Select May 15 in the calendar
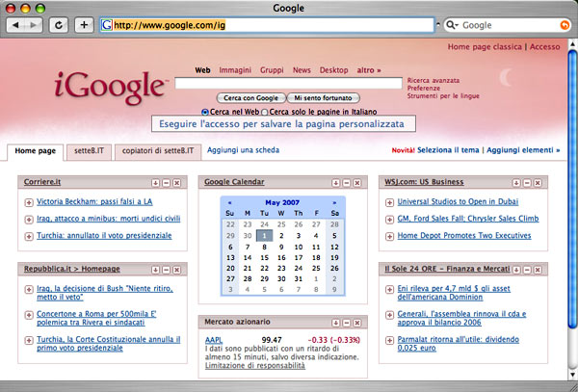 pyautogui.click(x=264, y=257)
